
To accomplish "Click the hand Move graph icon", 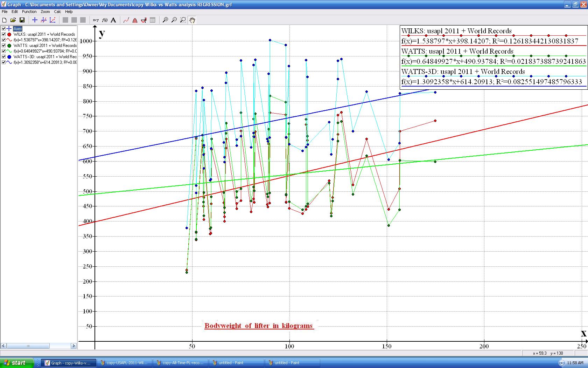I will tap(192, 20).
